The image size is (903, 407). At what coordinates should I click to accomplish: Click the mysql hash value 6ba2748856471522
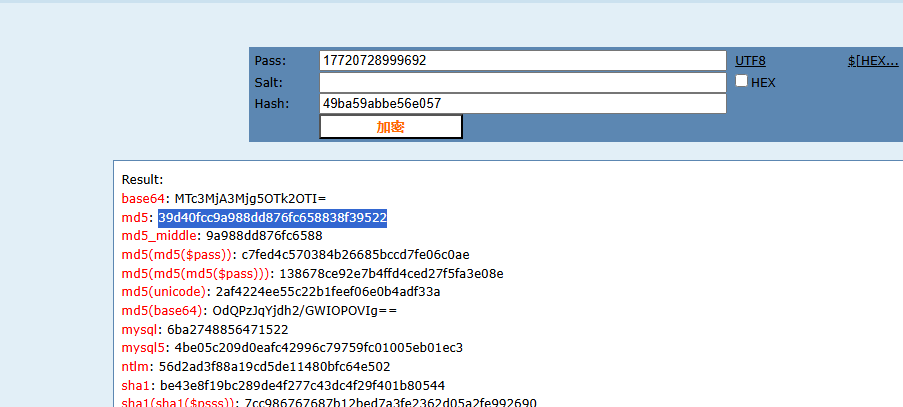(x=228, y=330)
